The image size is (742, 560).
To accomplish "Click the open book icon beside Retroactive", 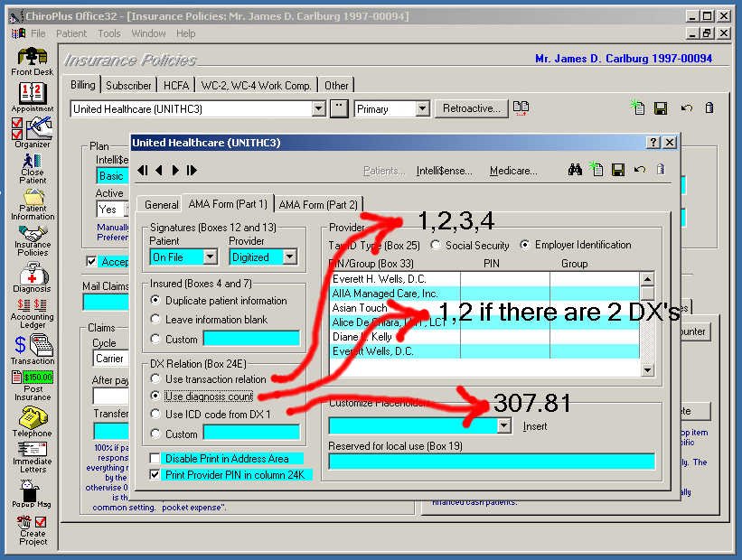I will coord(521,108).
